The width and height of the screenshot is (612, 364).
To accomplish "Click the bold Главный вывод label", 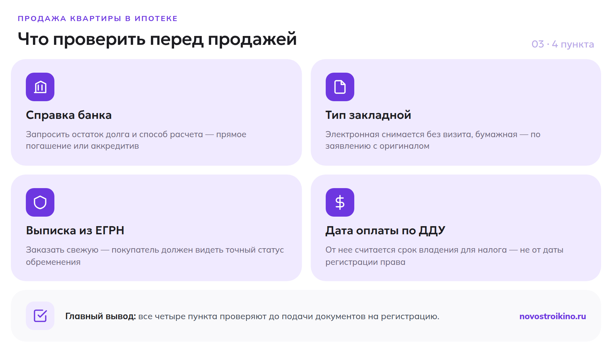I will (101, 316).
